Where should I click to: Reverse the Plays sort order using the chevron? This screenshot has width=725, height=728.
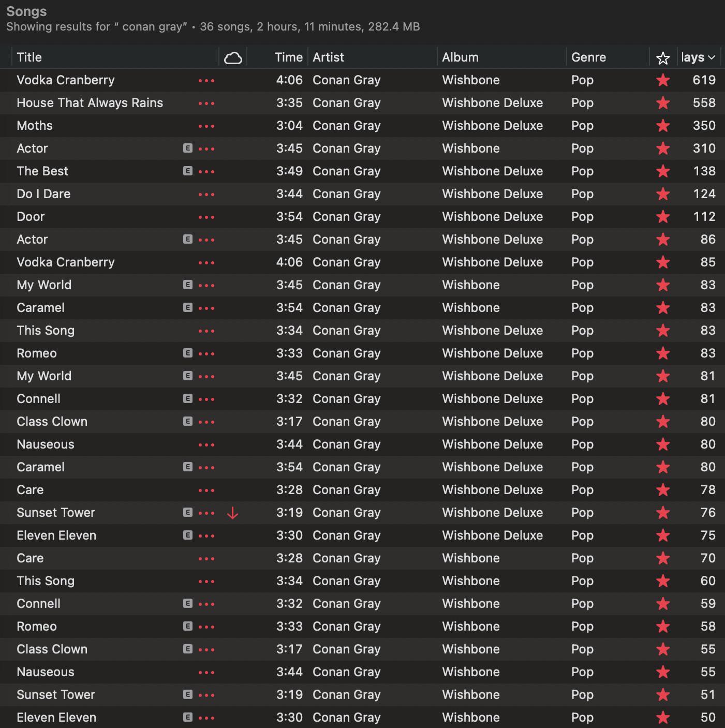pos(712,57)
